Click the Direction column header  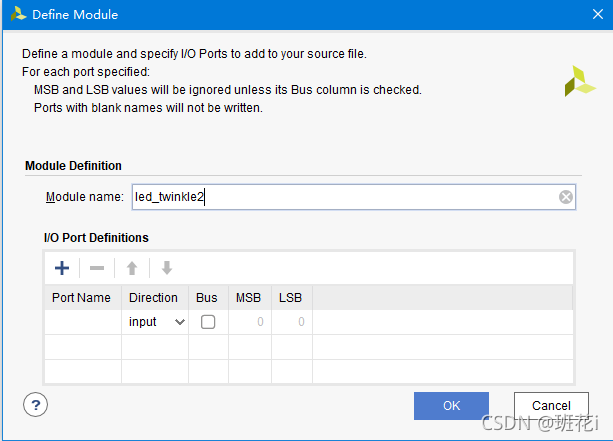pyautogui.click(x=155, y=298)
